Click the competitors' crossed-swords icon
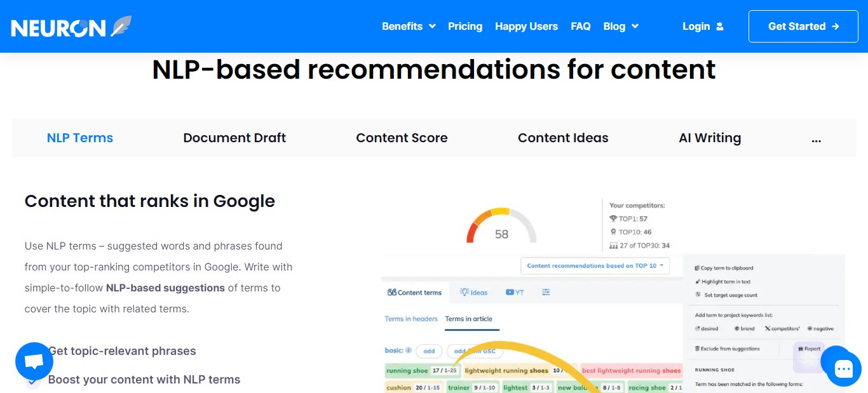Screen dimensions: 868x393 768,328
